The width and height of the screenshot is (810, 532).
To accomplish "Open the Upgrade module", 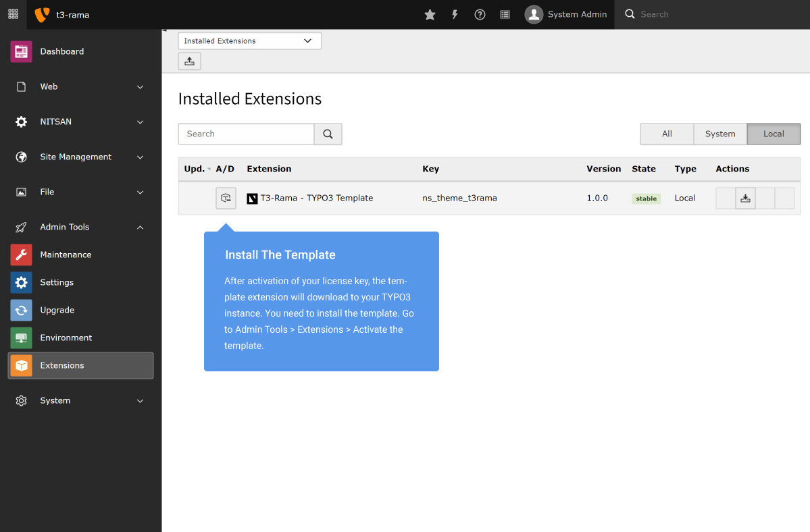I will tap(57, 310).
